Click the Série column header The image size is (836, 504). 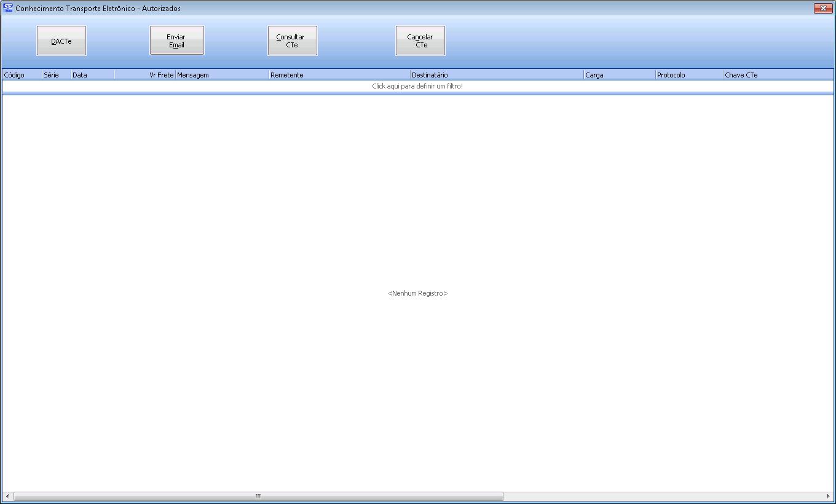56,75
